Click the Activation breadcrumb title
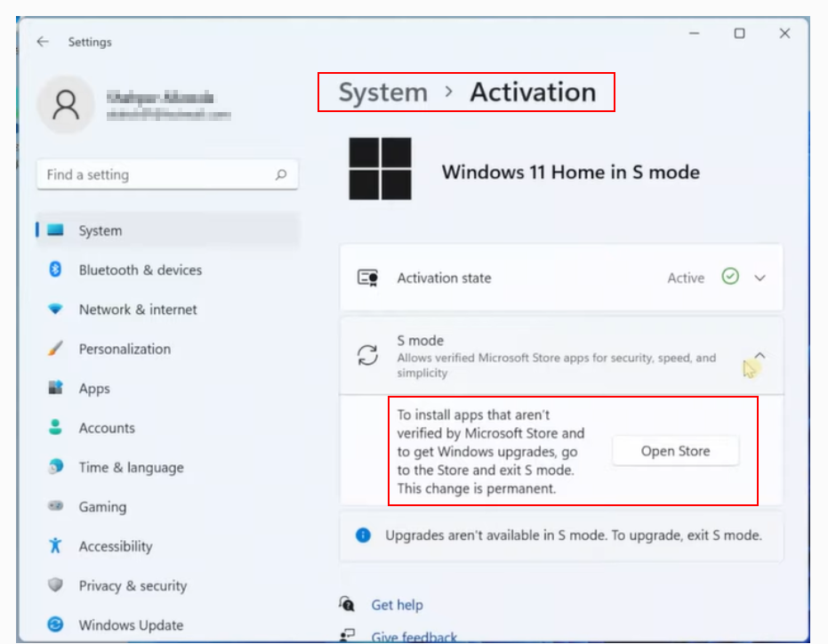The height and width of the screenshot is (644, 828). click(533, 92)
